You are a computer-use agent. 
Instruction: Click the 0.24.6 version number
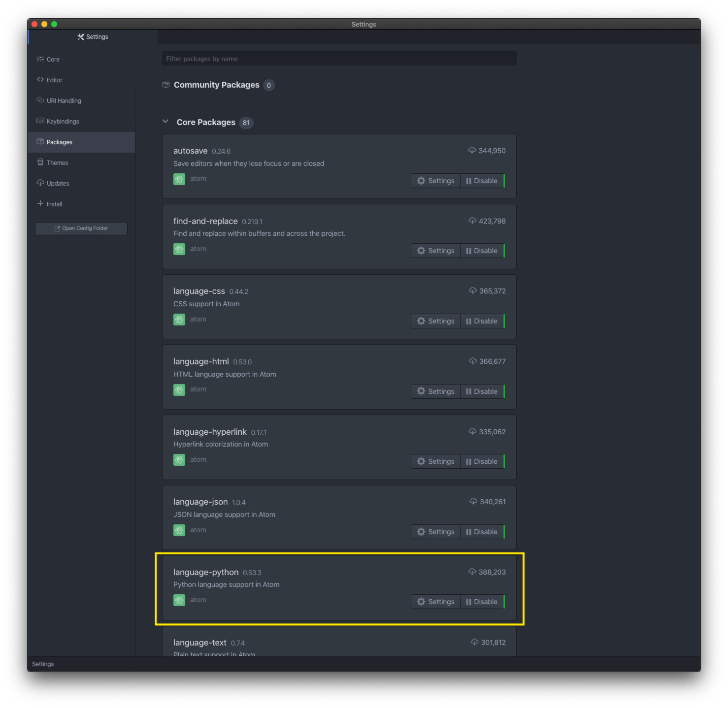(x=221, y=151)
